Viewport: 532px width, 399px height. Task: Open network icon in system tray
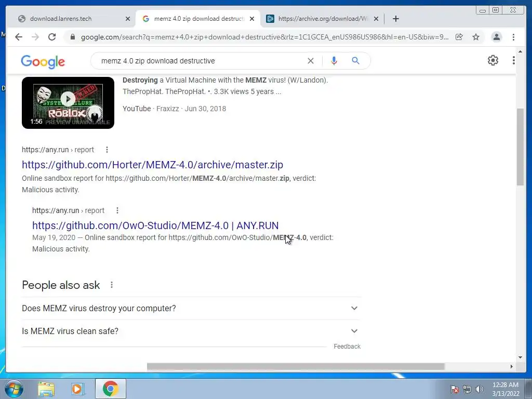pos(467,389)
